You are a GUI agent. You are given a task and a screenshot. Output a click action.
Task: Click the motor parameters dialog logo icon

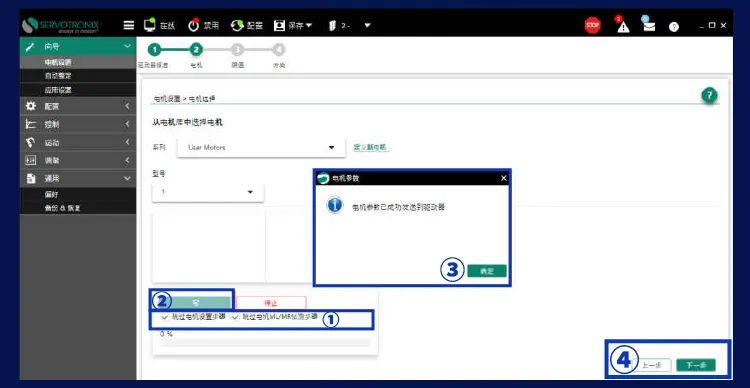click(323, 178)
